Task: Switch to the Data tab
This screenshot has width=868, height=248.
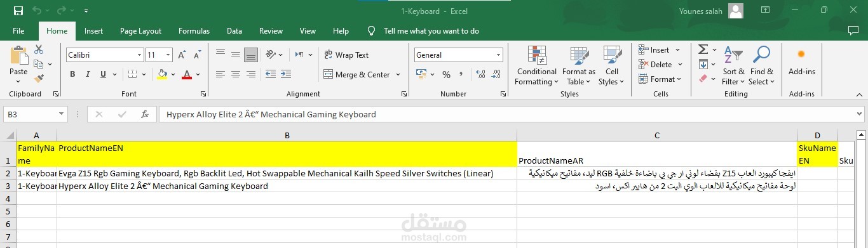Action: tap(234, 30)
